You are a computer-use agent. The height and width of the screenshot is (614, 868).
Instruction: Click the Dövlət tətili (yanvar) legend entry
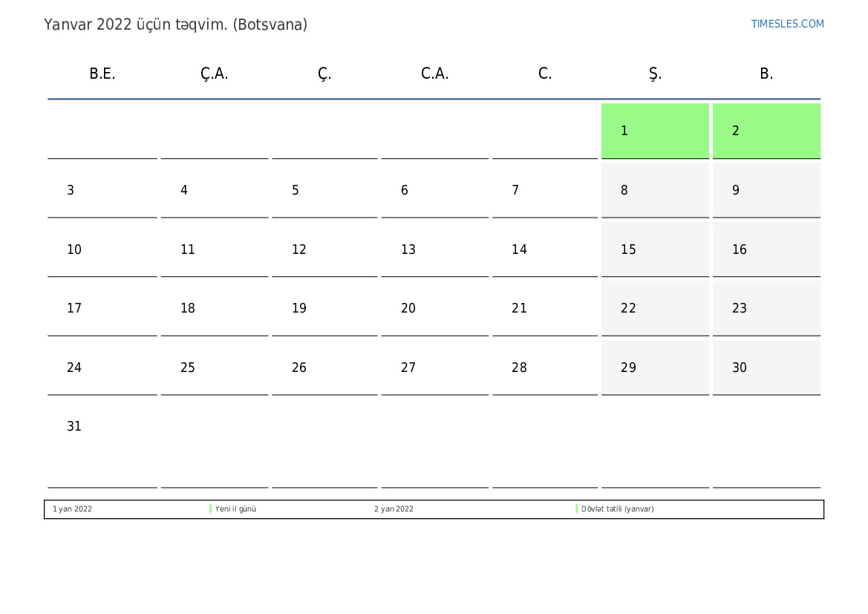click(617, 509)
